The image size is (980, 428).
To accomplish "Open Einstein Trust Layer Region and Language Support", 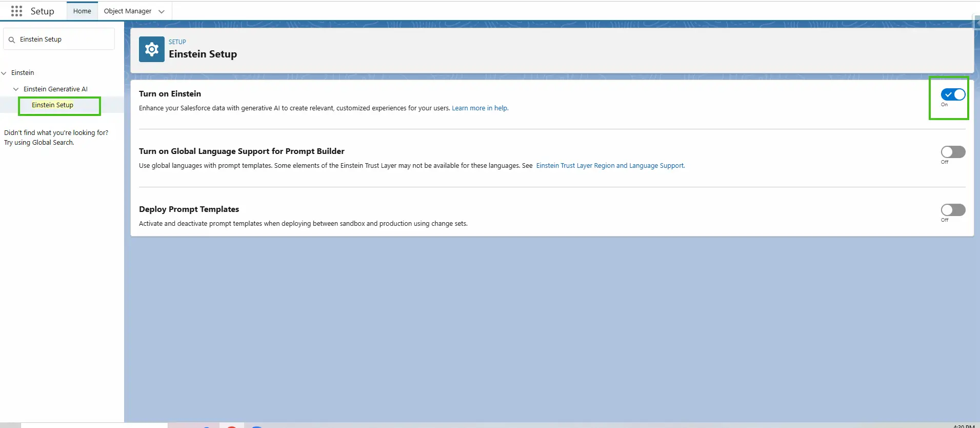I will pos(610,166).
